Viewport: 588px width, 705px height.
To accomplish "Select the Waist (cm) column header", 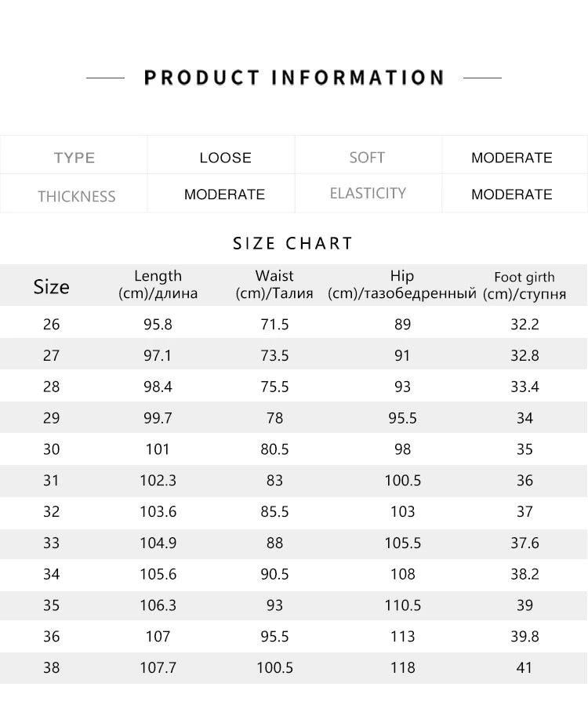I will [274, 285].
